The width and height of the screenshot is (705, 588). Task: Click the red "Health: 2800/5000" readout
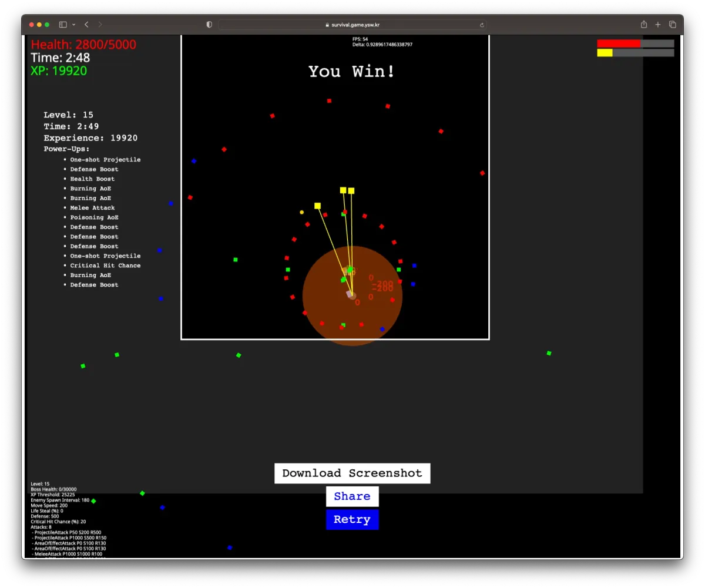click(83, 45)
